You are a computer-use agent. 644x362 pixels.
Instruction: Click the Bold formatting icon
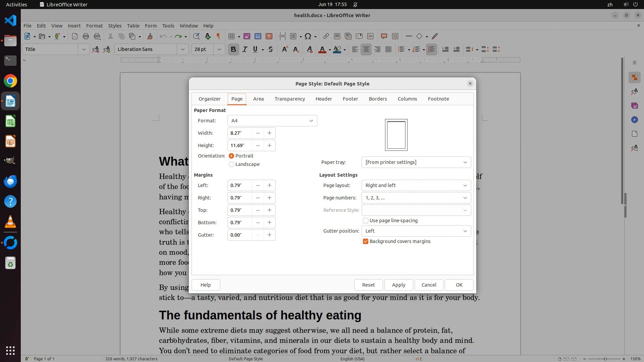tap(233, 50)
